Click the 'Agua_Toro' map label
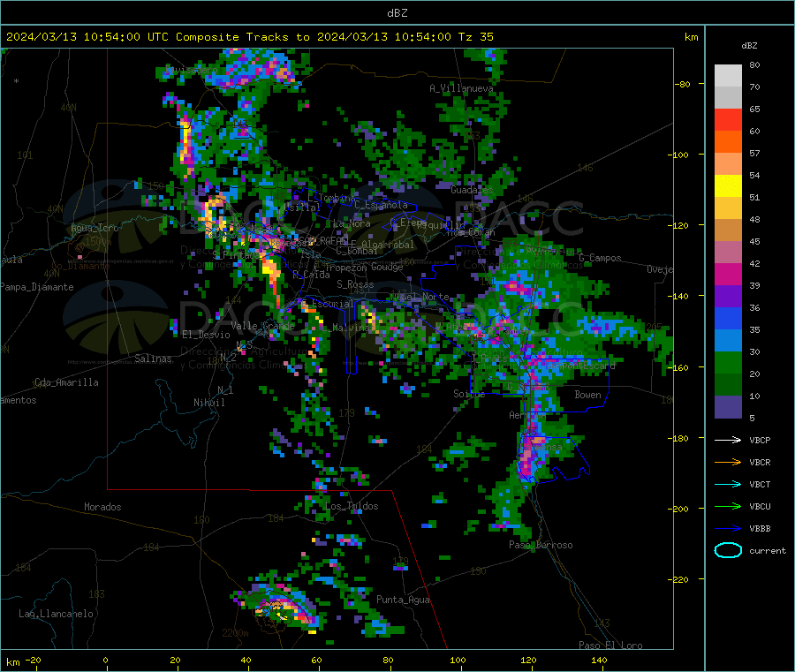Image resolution: width=795 pixels, height=672 pixels. tap(95, 228)
